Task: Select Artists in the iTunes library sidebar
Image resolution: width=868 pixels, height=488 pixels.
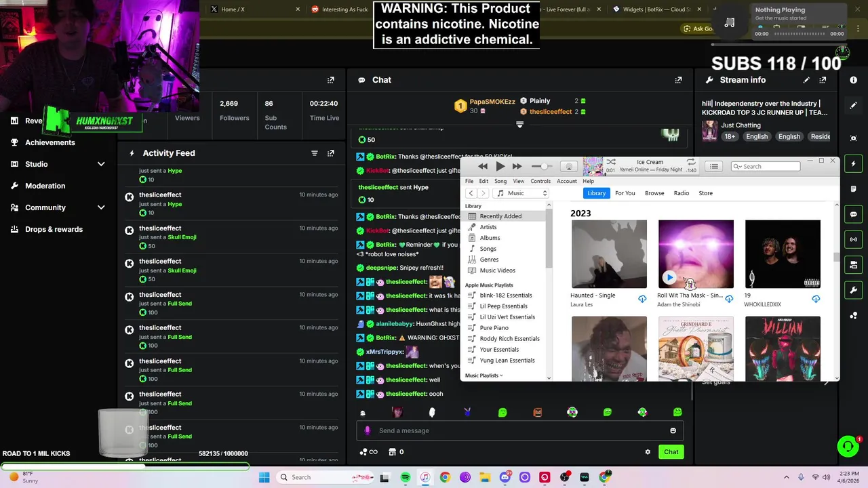Action: 488,227
